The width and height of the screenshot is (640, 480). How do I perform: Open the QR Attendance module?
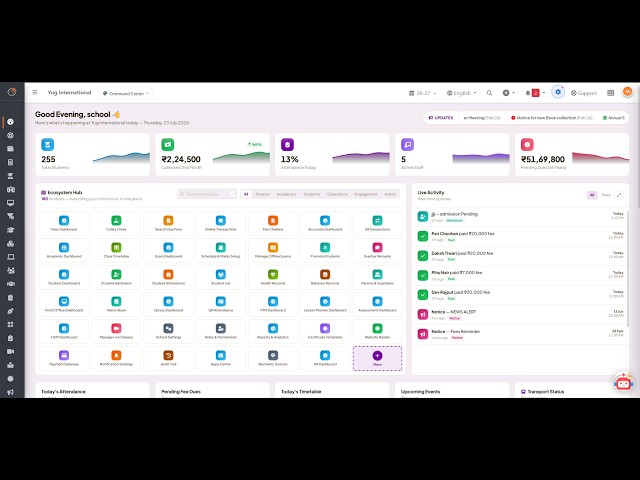(x=220, y=304)
